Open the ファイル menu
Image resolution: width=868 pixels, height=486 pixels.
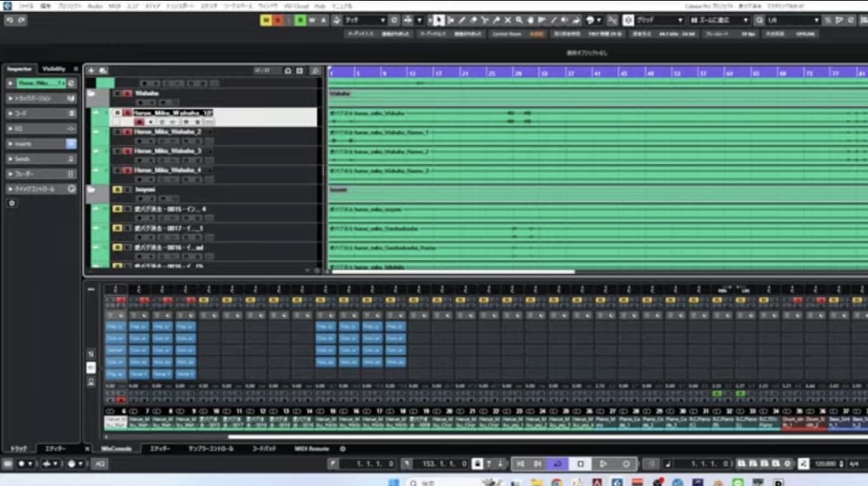tap(26, 6)
